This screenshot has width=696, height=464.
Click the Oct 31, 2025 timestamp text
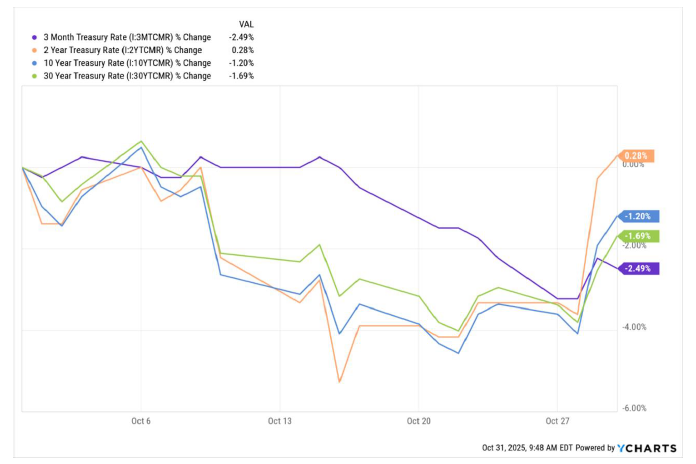(x=514, y=447)
